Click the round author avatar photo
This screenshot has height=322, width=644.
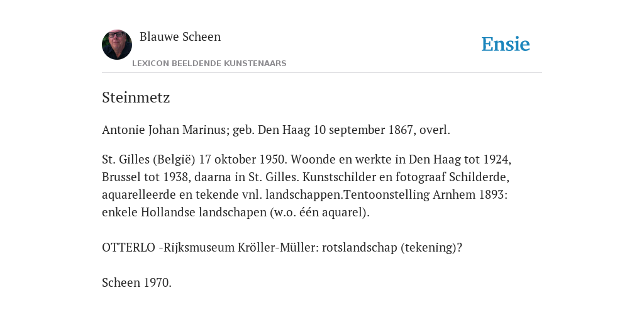click(x=117, y=45)
